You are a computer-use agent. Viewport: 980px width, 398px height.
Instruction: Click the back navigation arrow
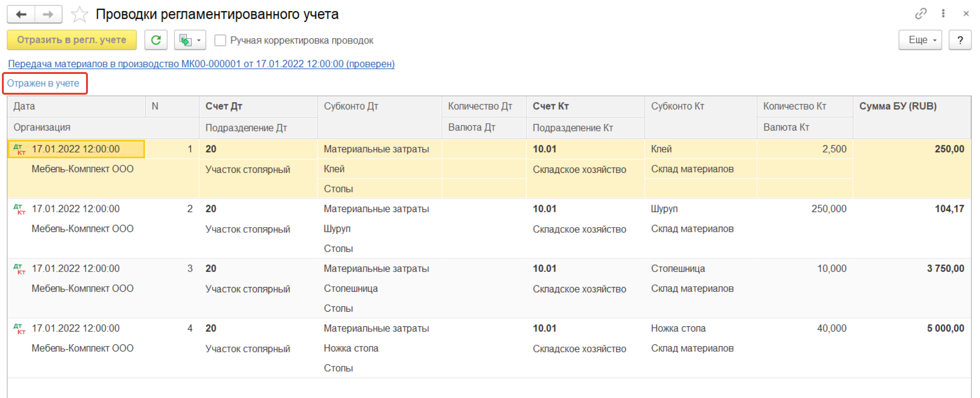click(21, 14)
